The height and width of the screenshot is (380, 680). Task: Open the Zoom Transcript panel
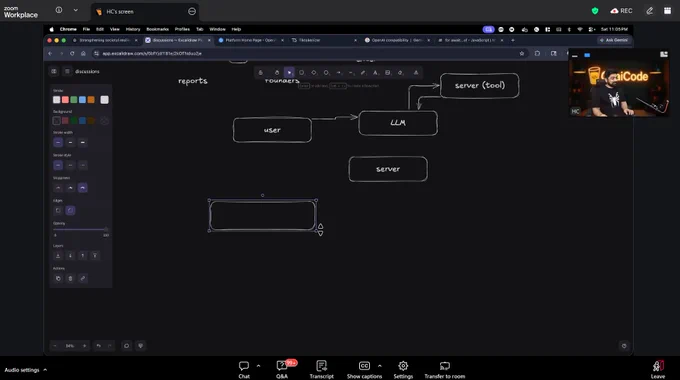(321, 370)
